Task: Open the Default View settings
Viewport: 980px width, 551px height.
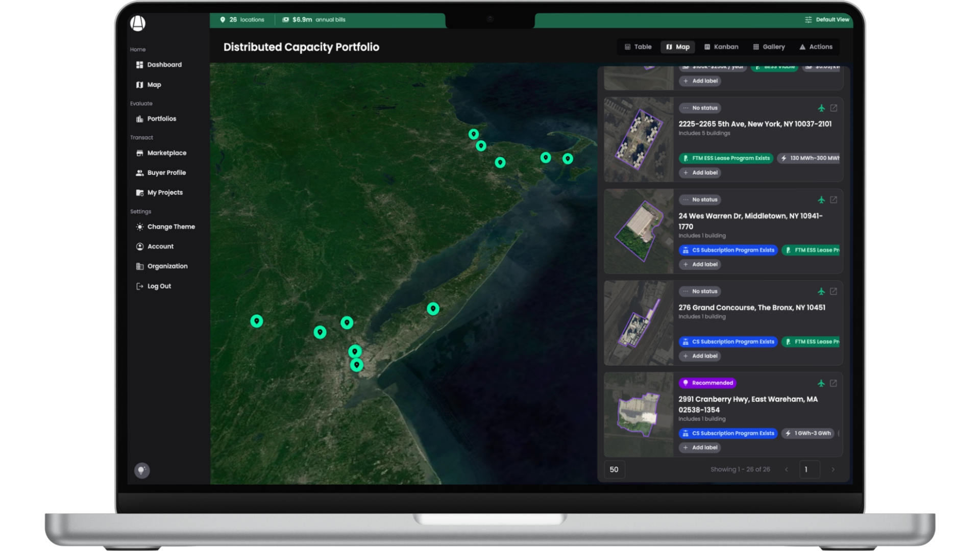Action: (x=827, y=20)
